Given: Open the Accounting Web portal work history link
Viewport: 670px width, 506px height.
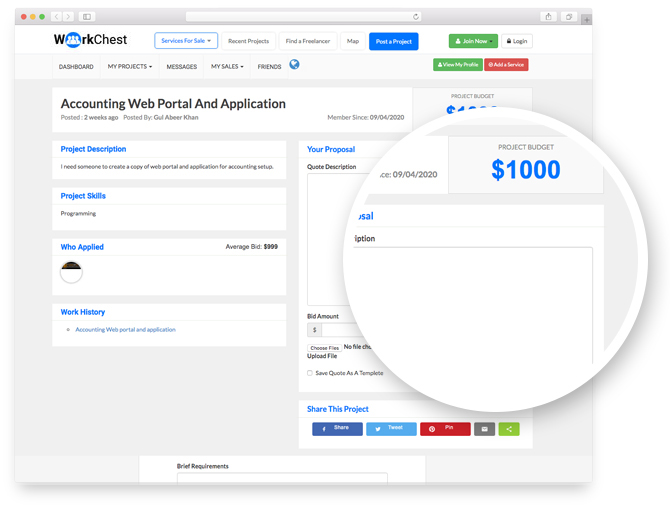Looking at the screenshot, I should (125, 329).
